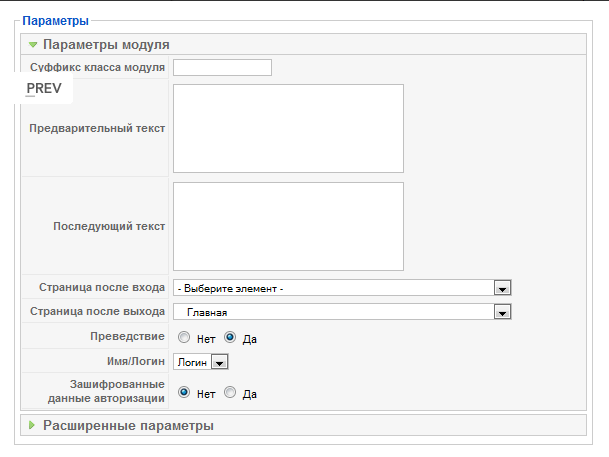609x457 pixels.
Task: Open the Имя/Логин dropdown
Action: coord(201,362)
